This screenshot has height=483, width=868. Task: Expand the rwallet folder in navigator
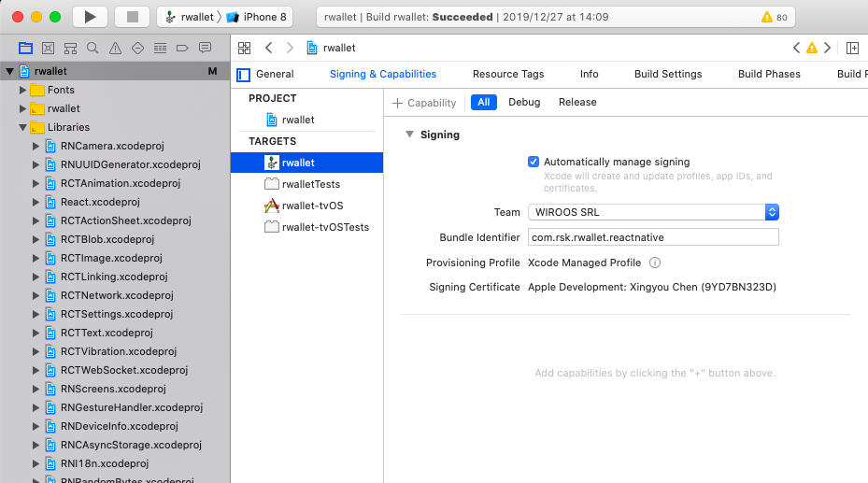[22, 108]
